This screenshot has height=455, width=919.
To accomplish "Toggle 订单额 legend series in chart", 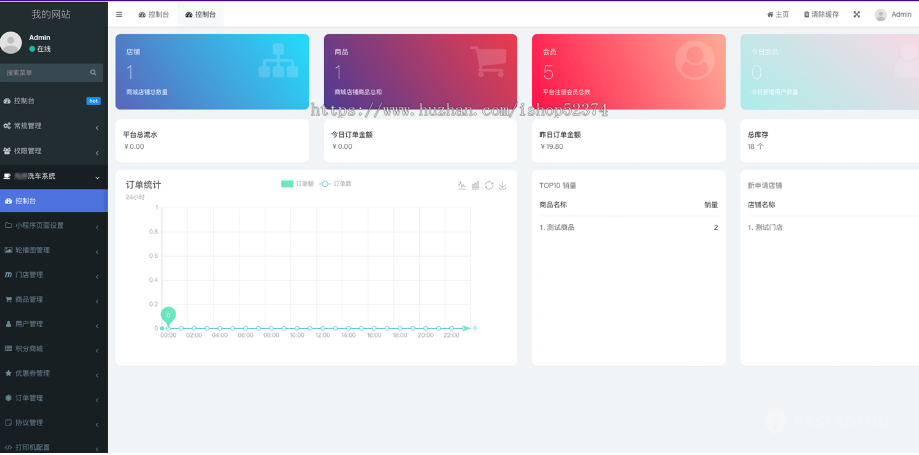I will click(x=297, y=184).
